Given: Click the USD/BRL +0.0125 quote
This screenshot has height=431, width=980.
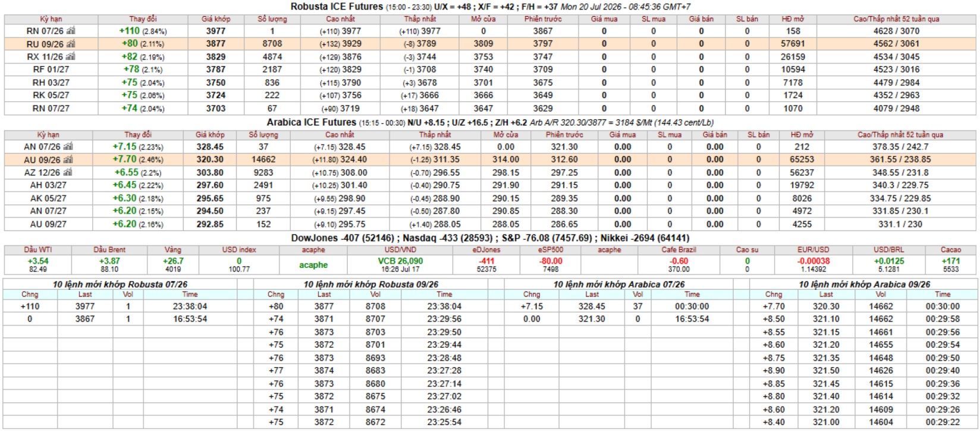Looking at the screenshot, I should click(x=889, y=261).
